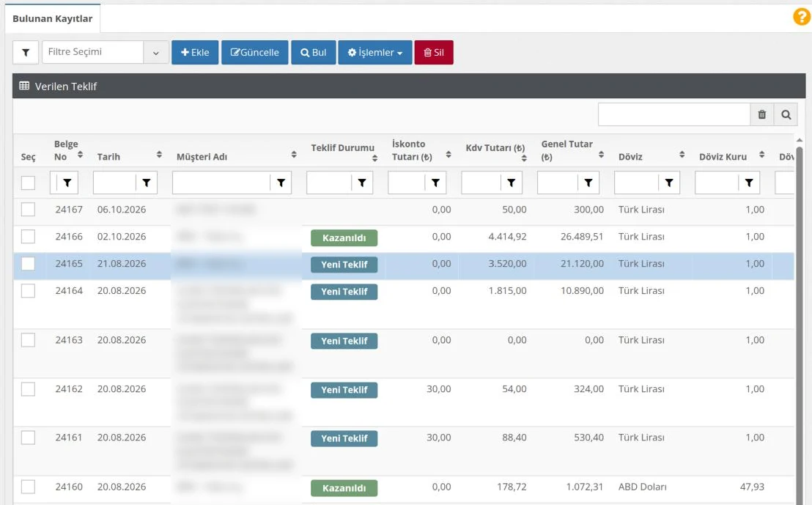Viewport: 812px width, 505px height.
Task: Click the orange help question mark icon
Action: pos(801,17)
